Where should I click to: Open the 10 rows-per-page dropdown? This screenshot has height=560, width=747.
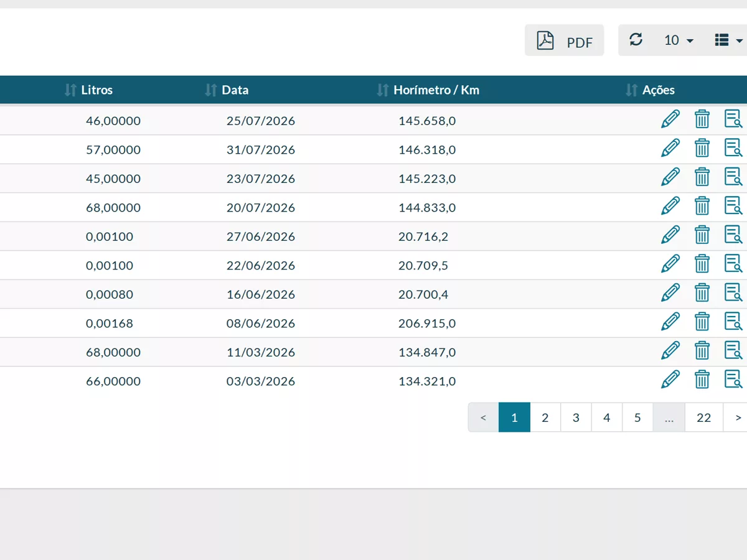tap(679, 40)
